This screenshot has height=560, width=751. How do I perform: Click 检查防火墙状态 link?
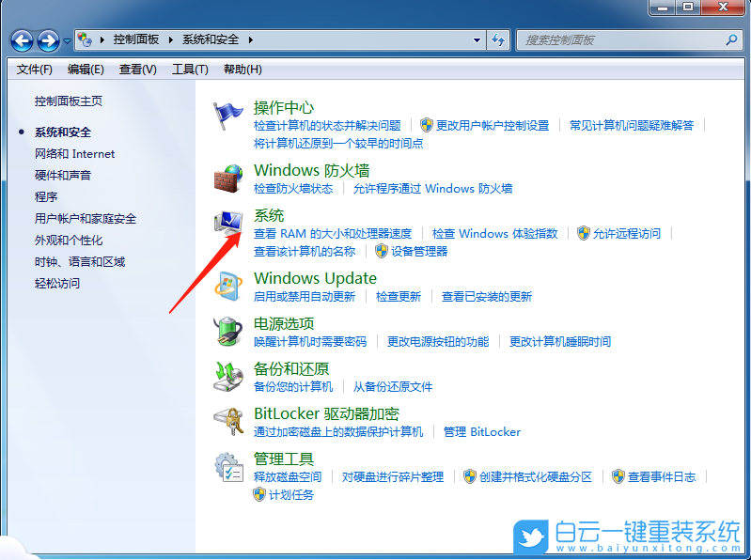click(293, 189)
